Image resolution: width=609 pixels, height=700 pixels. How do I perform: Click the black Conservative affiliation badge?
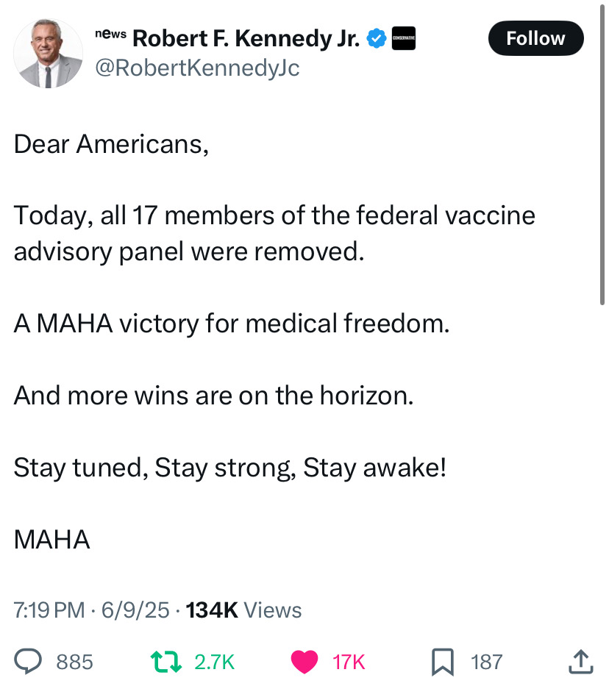pos(404,38)
